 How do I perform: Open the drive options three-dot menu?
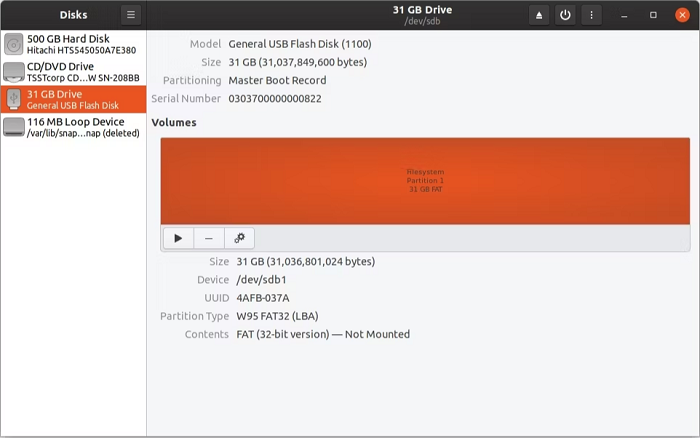click(x=592, y=15)
